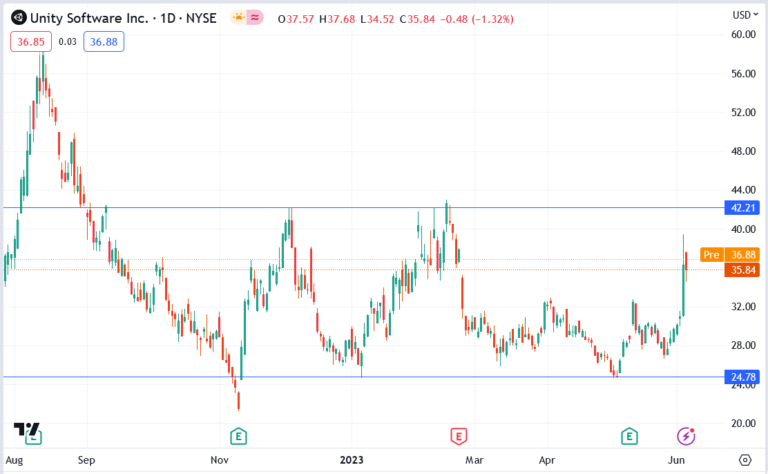
Task: Open chart settings gear at bottom right
Action: coord(744,460)
